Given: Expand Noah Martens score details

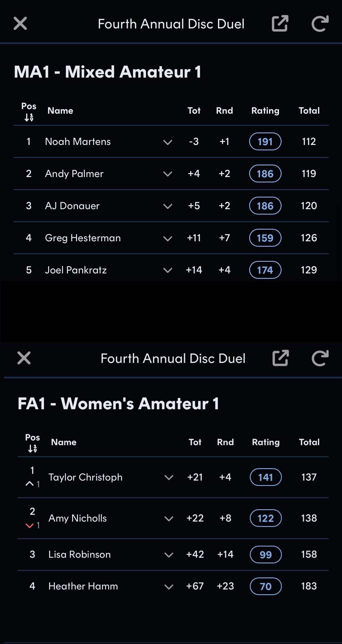Looking at the screenshot, I should (x=168, y=142).
